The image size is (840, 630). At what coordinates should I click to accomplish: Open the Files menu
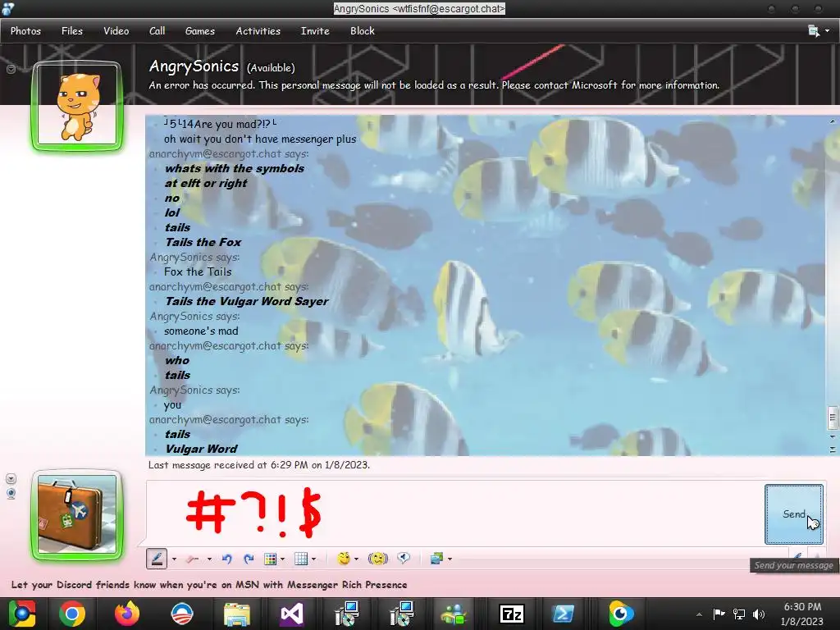click(72, 31)
